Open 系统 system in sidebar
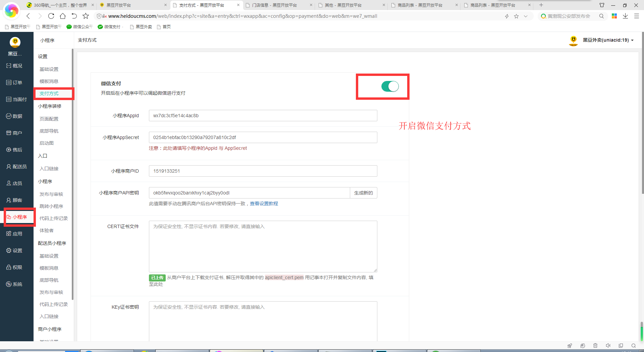Viewport: 644px width, 352px height. [14, 284]
